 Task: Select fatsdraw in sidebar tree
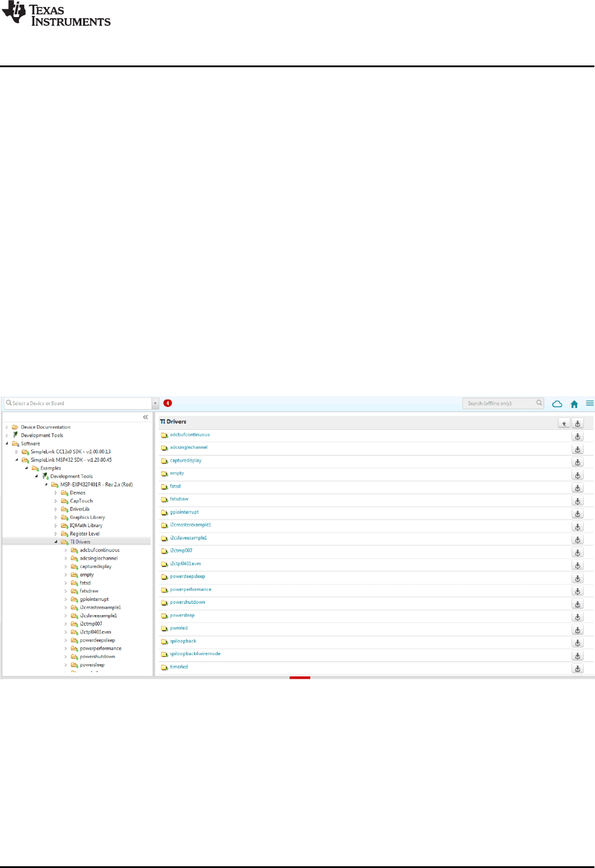point(89,591)
